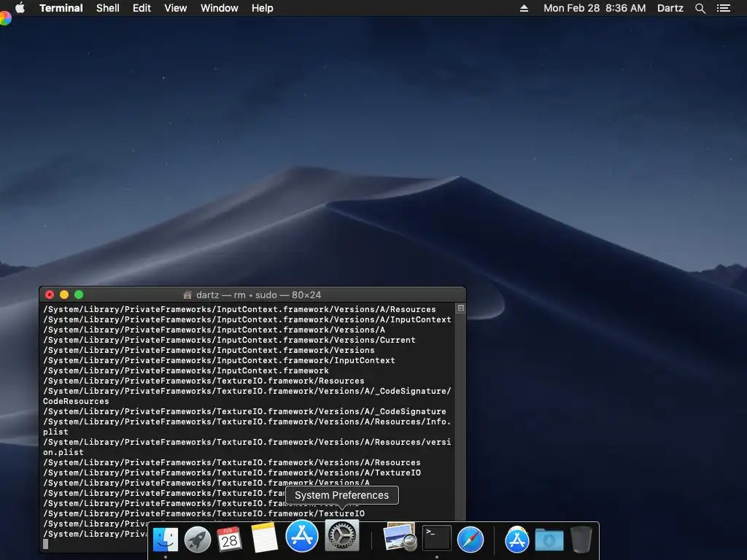This screenshot has height=560, width=747.
Task: Click line ending TextureIO.framework/Resources
Action: [x=204, y=381]
